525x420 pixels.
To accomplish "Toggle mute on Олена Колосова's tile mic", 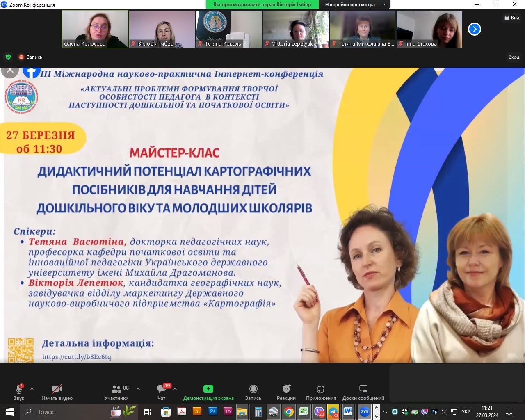I will pyautogui.click(x=67, y=43).
